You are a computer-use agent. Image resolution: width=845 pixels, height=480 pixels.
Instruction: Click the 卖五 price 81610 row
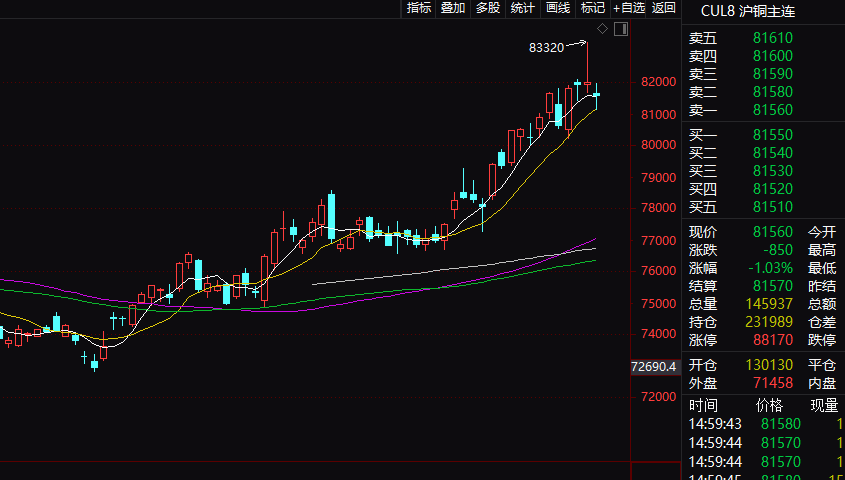point(772,38)
